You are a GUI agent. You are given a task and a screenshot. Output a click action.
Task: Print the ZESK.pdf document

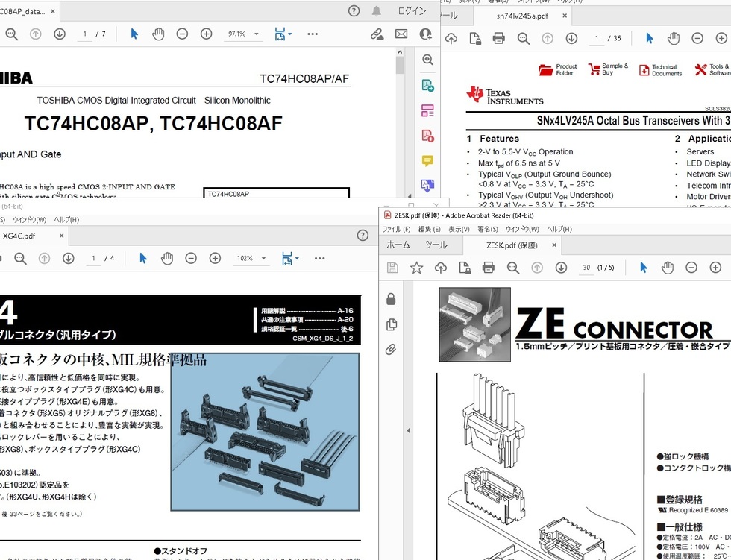(489, 268)
